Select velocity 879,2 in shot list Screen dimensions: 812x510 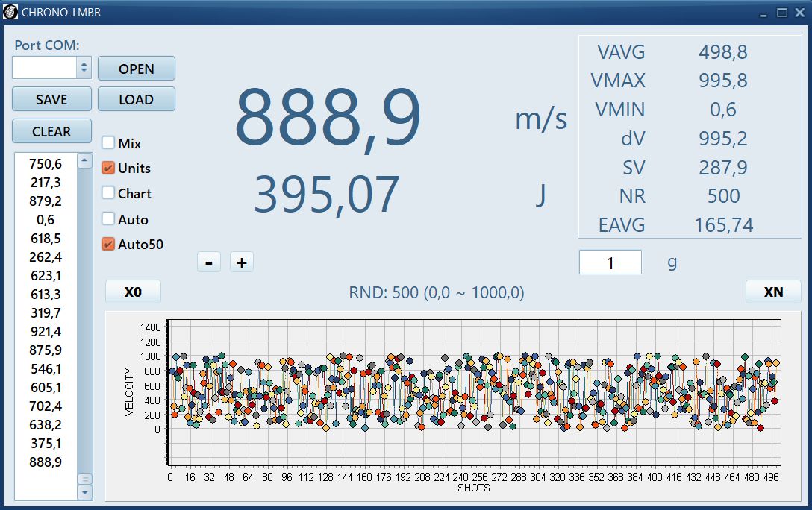(x=46, y=201)
